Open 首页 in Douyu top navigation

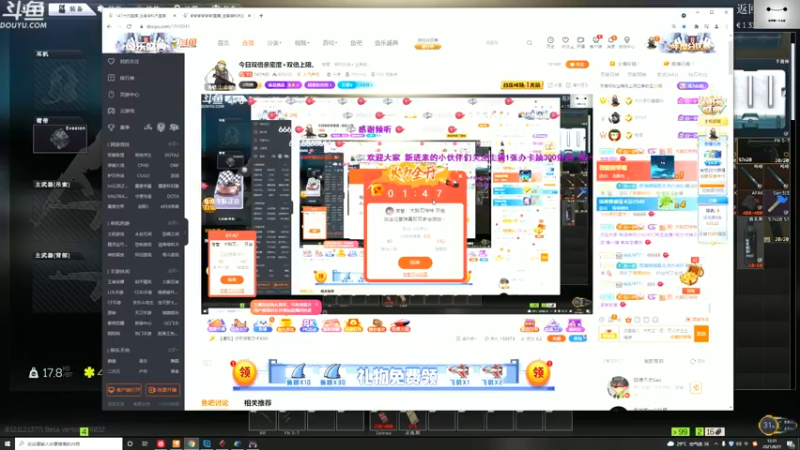(223, 43)
